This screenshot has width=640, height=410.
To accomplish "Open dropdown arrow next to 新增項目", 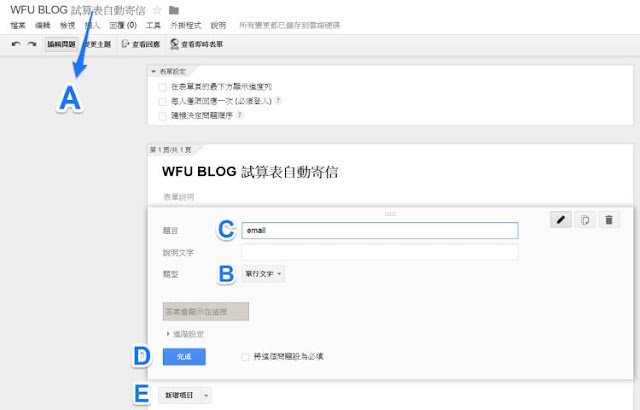I will [x=206, y=395].
